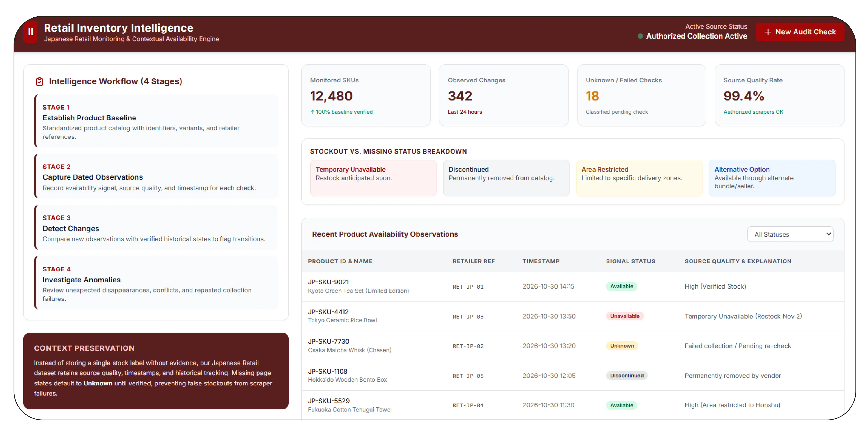Click the Retailer Ref column header
868x431 pixels.
coord(473,261)
